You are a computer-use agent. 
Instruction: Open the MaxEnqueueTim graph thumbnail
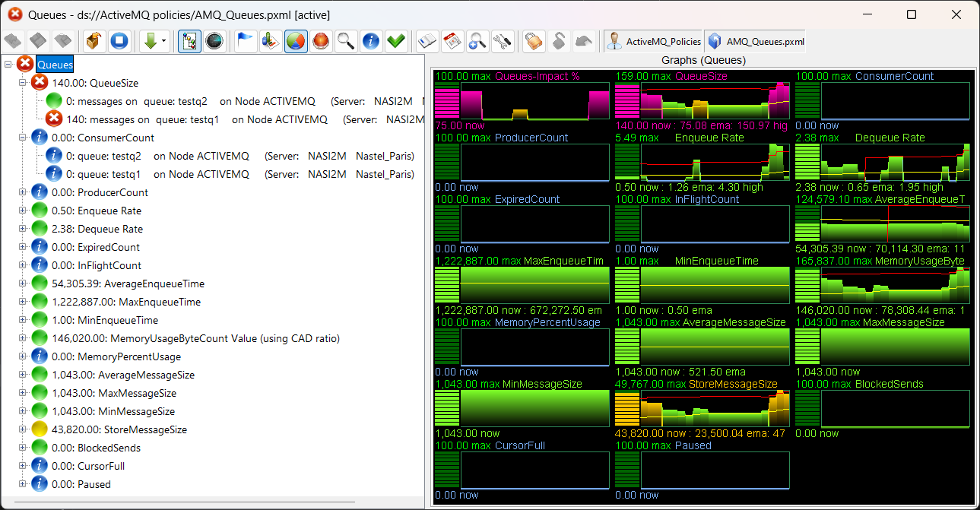(x=522, y=285)
